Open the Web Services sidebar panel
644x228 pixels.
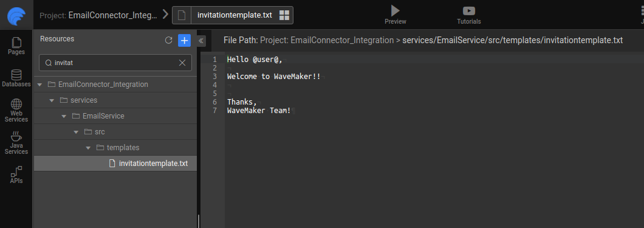coord(16,110)
